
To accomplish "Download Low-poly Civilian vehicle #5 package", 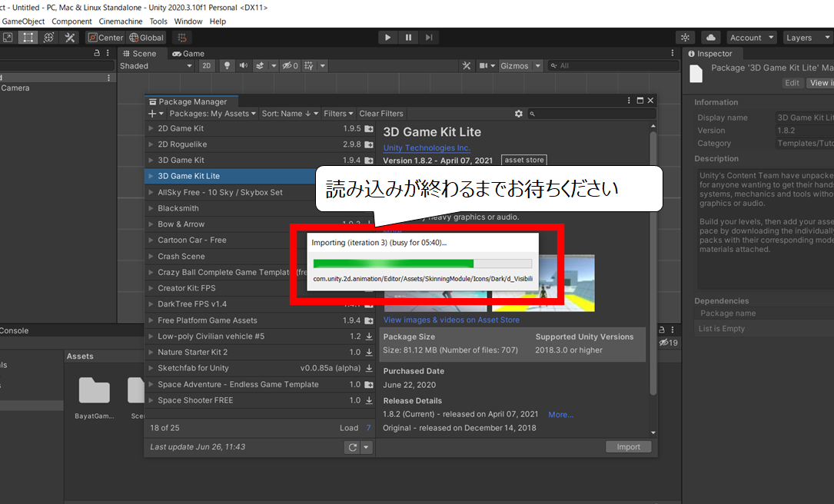I will (369, 337).
